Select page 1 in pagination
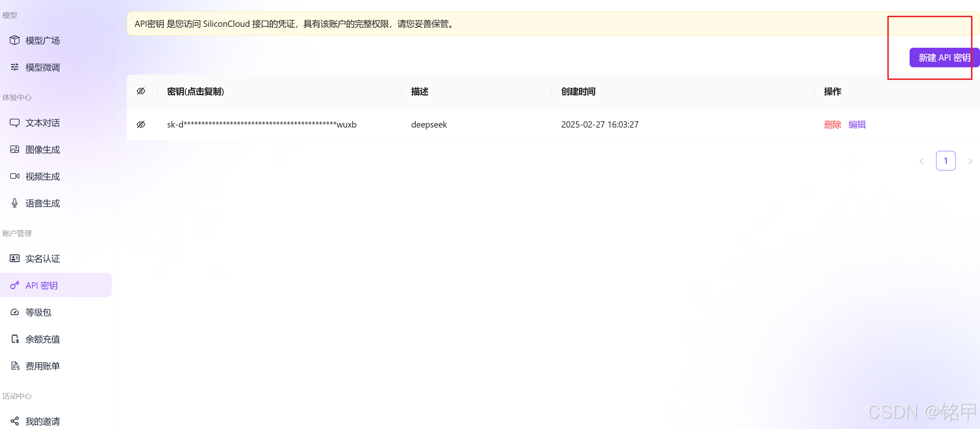The image size is (980, 429). (x=945, y=161)
